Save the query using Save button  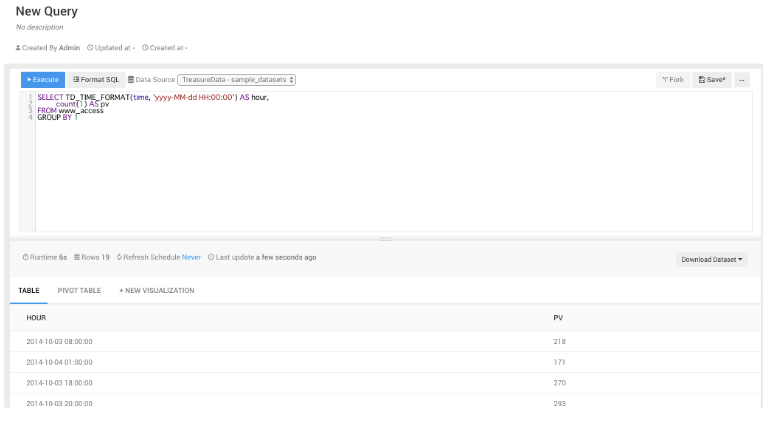(x=711, y=79)
